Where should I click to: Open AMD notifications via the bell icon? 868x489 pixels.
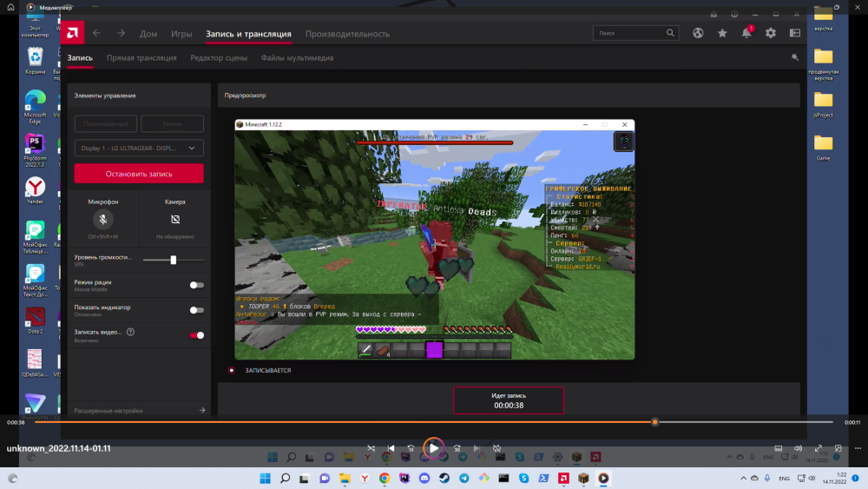tap(746, 33)
